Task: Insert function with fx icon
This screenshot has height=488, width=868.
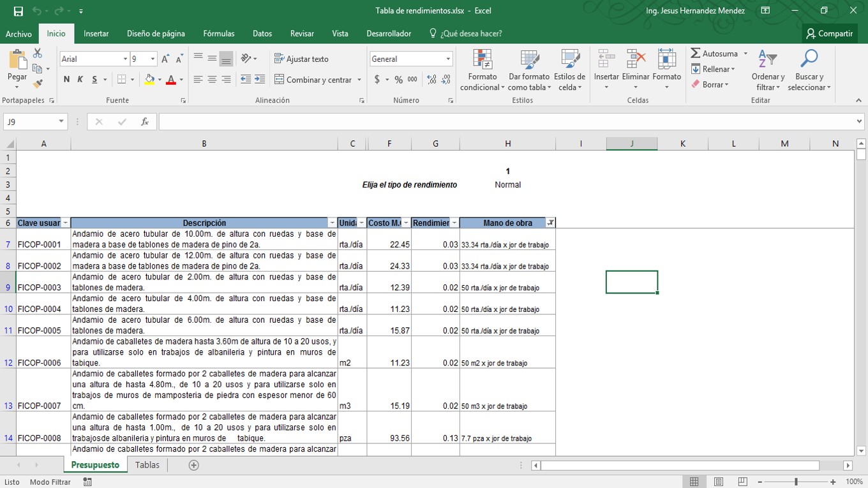Action: [x=145, y=122]
